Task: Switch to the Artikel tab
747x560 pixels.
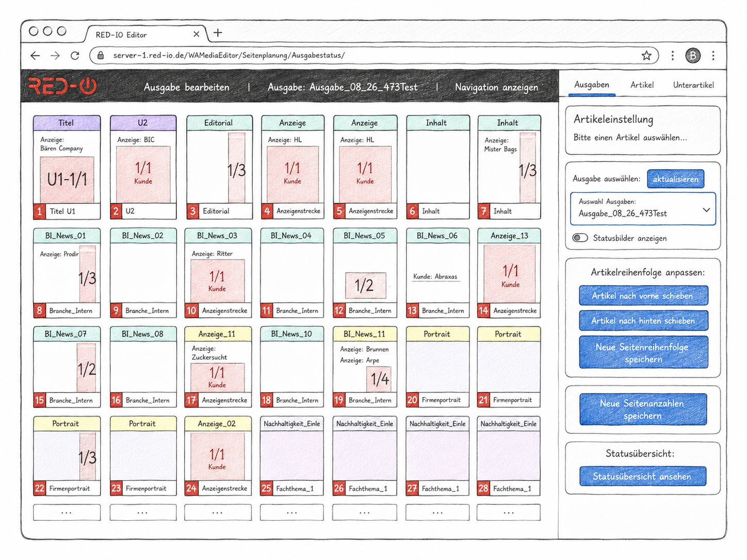Action: [x=642, y=85]
